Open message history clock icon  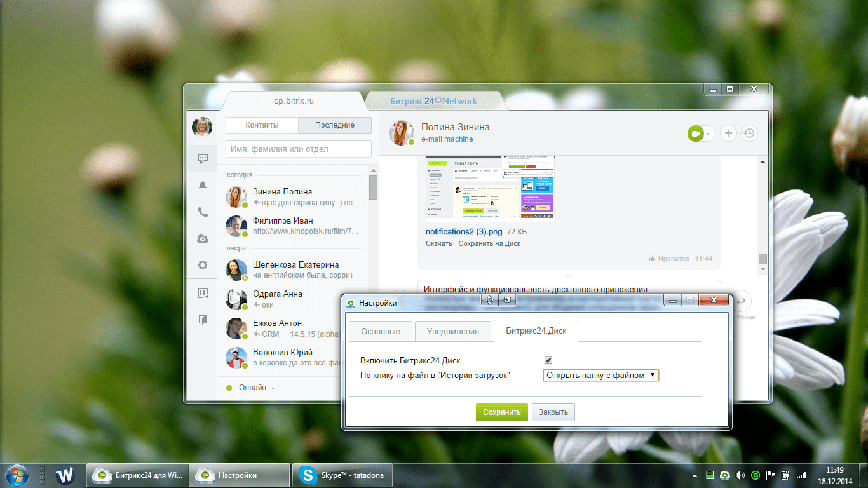[749, 133]
